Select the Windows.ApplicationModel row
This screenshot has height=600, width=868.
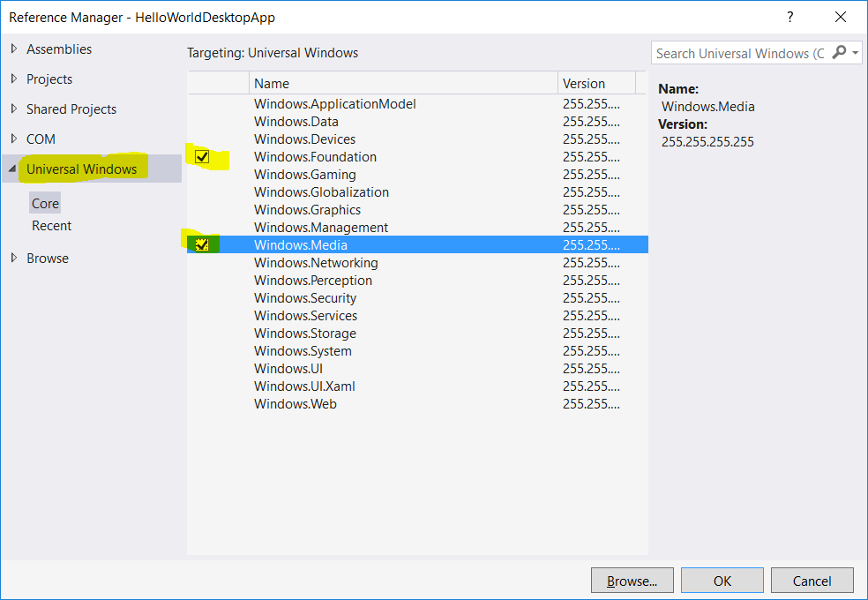[x=417, y=104]
